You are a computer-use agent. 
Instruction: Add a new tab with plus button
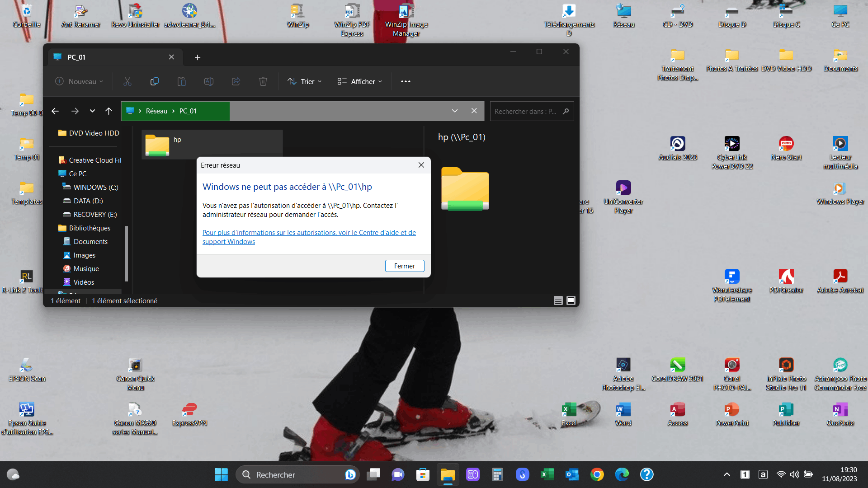[197, 57]
